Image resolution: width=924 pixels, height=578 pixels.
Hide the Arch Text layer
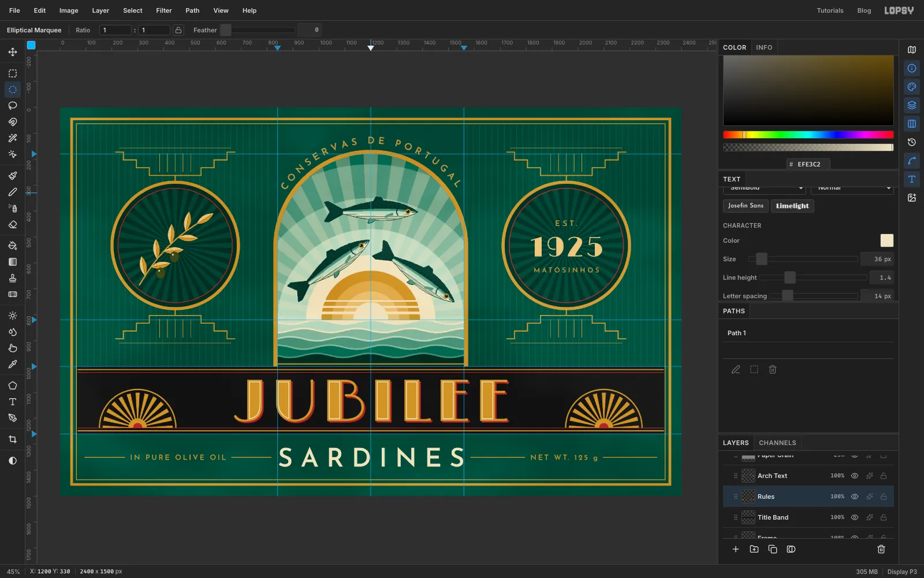(855, 476)
